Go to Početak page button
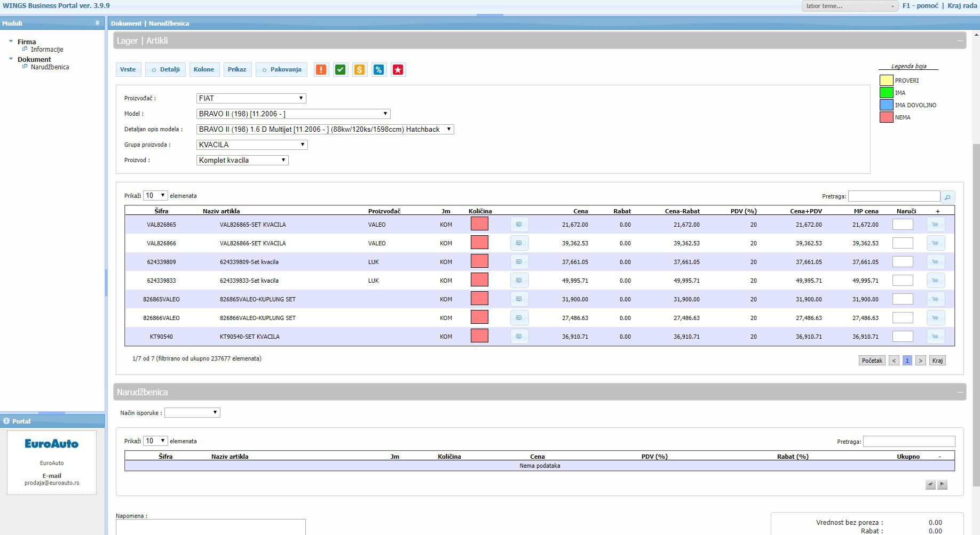Screen dimensions: 980x535 872,361
